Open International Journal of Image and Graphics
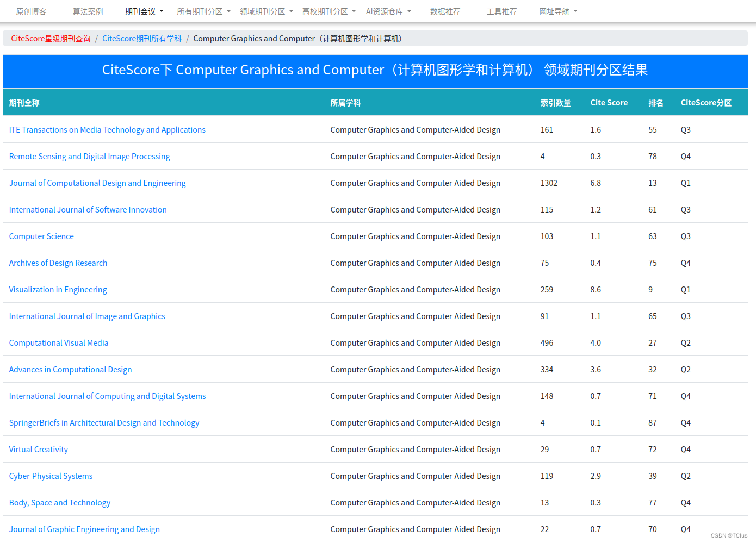This screenshot has width=756, height=543. pyautogui.click(x=87, y=316)
